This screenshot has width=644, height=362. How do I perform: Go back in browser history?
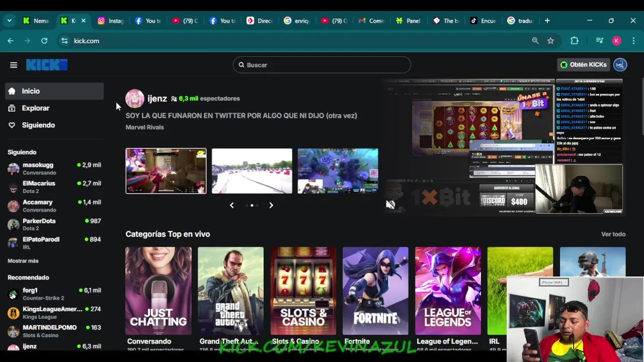(11, 41)
